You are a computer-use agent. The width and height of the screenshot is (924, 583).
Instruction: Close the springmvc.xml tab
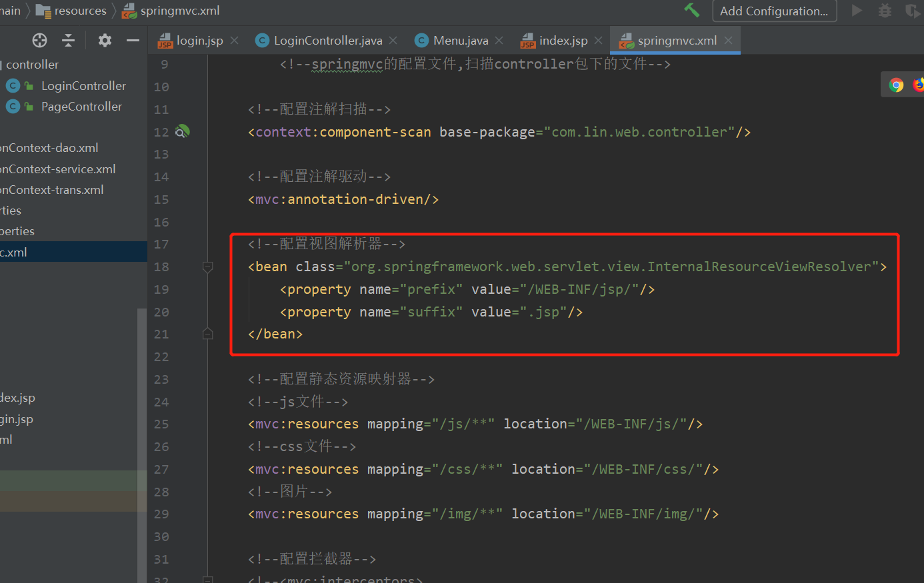click(x=728, y=41)
